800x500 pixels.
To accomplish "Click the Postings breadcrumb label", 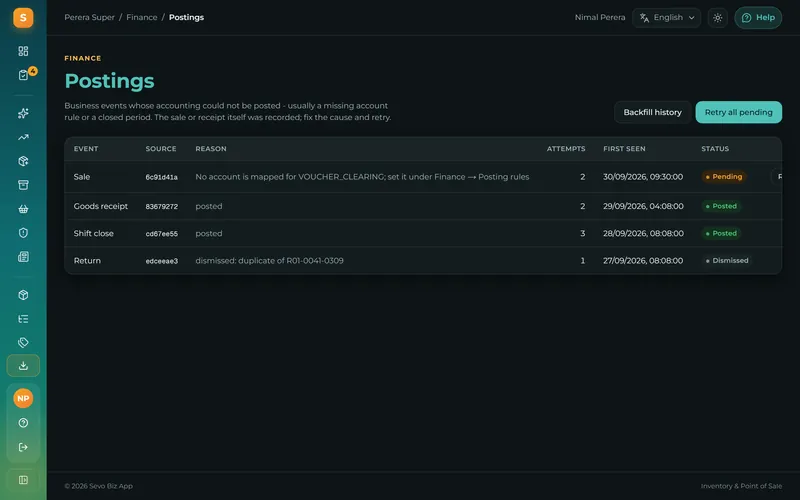I will point(186,17).
